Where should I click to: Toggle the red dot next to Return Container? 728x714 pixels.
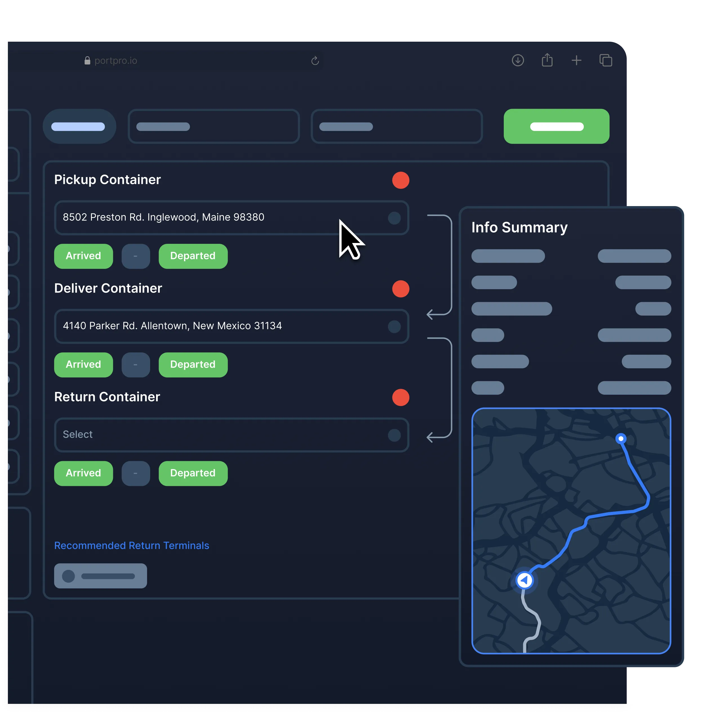(x=400, y=398)
